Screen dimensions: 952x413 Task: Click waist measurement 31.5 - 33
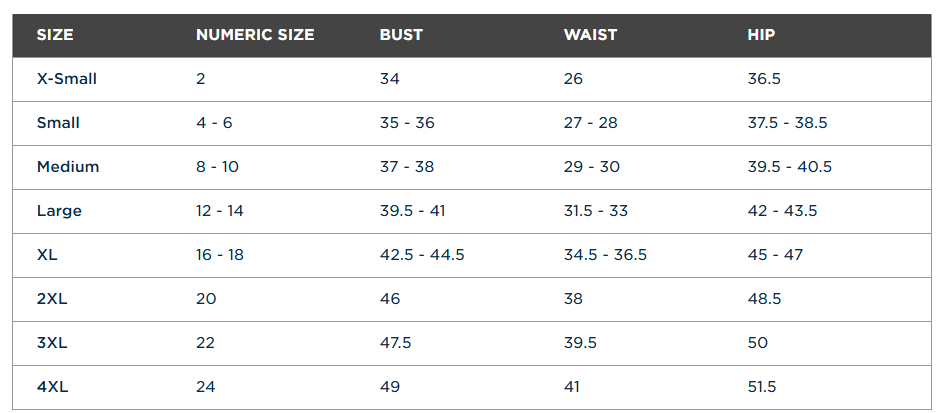click(599, 211)
